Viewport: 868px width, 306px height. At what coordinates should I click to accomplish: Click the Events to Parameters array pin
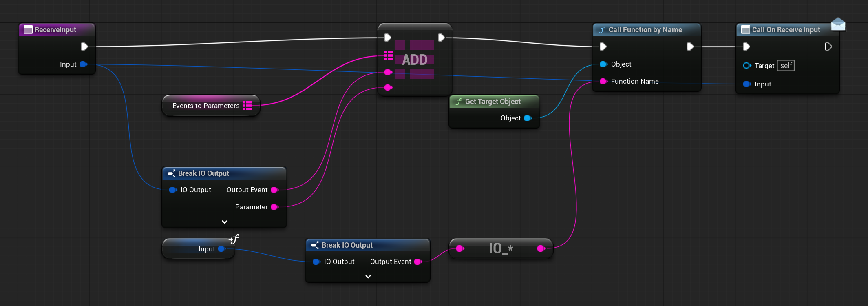(247, 106)
